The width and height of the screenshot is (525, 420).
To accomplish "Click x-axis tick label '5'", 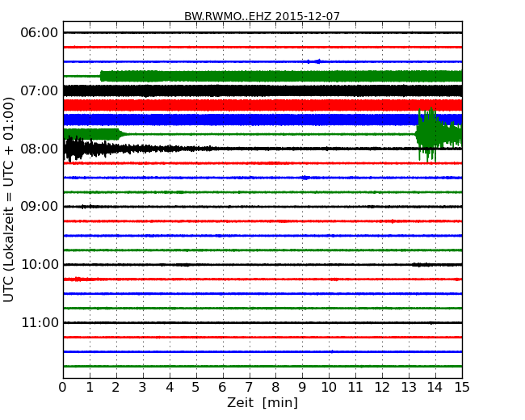I will click(196, 388).
